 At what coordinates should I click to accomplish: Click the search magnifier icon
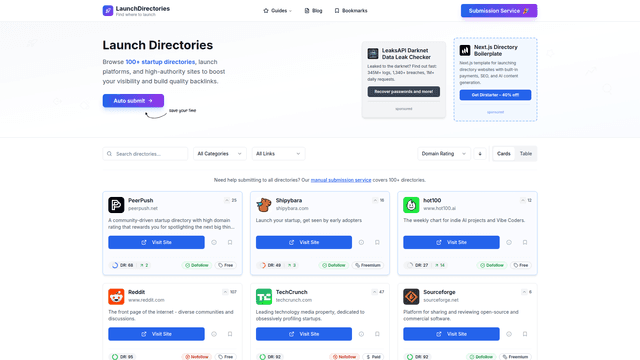tap(109, 154)
